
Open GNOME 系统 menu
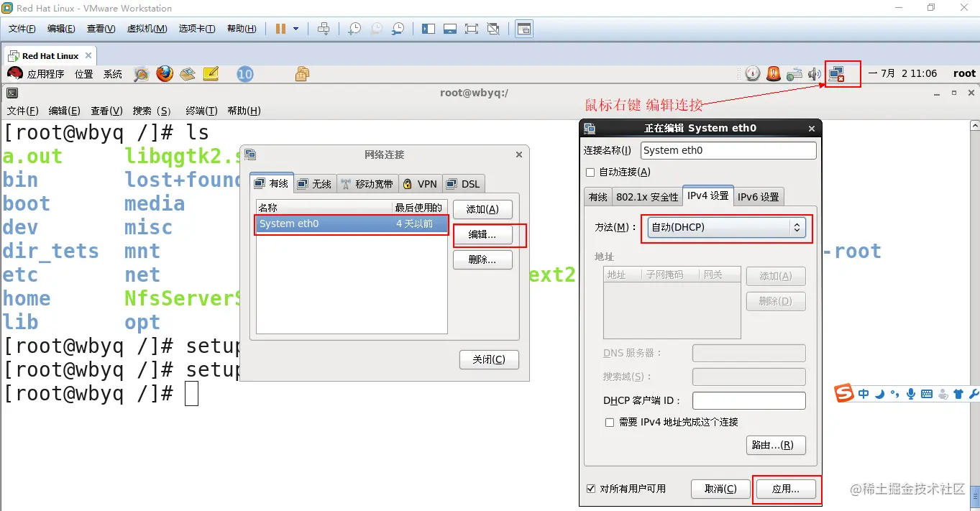113,74
